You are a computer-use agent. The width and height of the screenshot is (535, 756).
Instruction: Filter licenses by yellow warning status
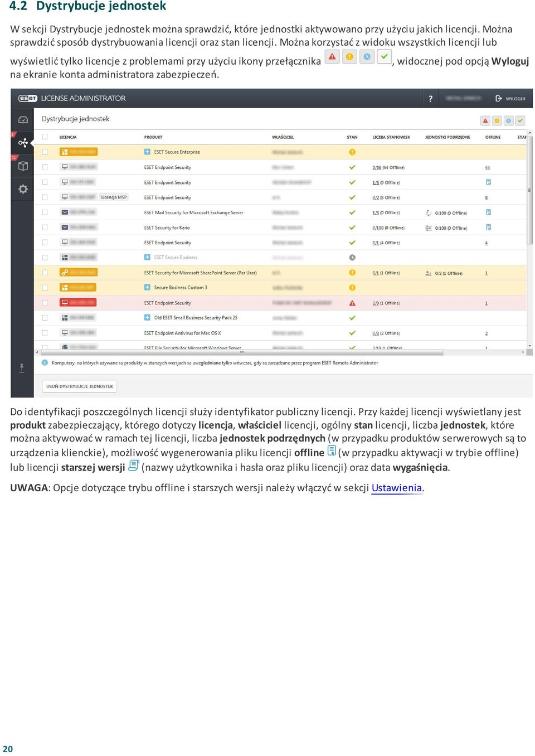[497, 120]
